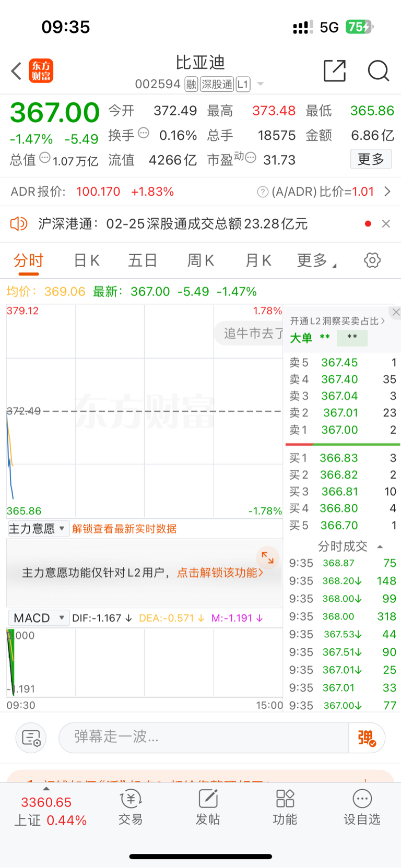Open the 东方财富 logo icon

[x=41, y=71]
